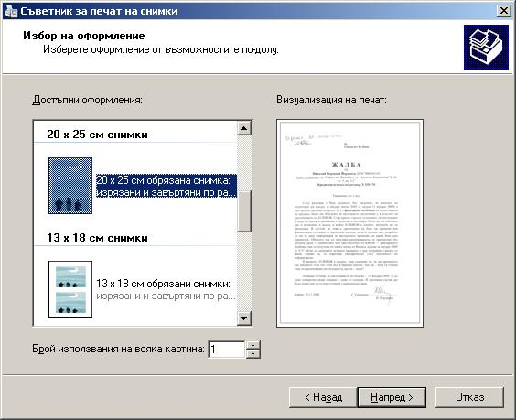Cancel the wizard with Отказ
516x420 pixels.
tap(469, 397)
